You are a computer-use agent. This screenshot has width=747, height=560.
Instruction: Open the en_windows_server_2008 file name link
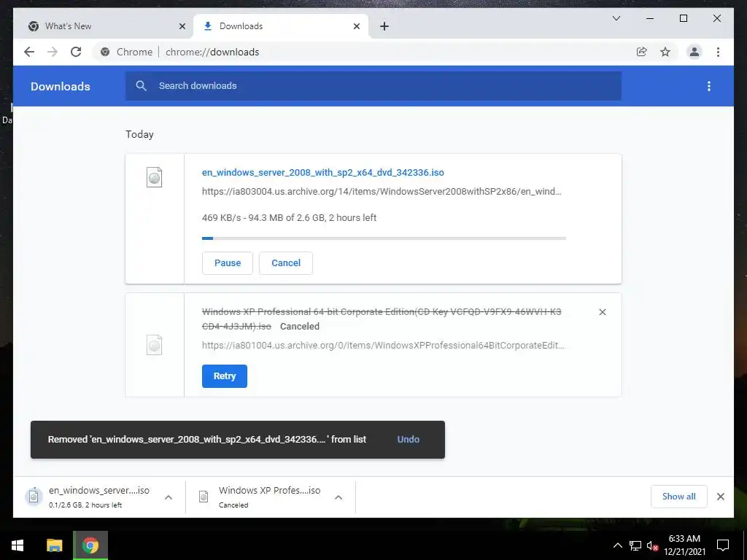(x=323, y=172)
